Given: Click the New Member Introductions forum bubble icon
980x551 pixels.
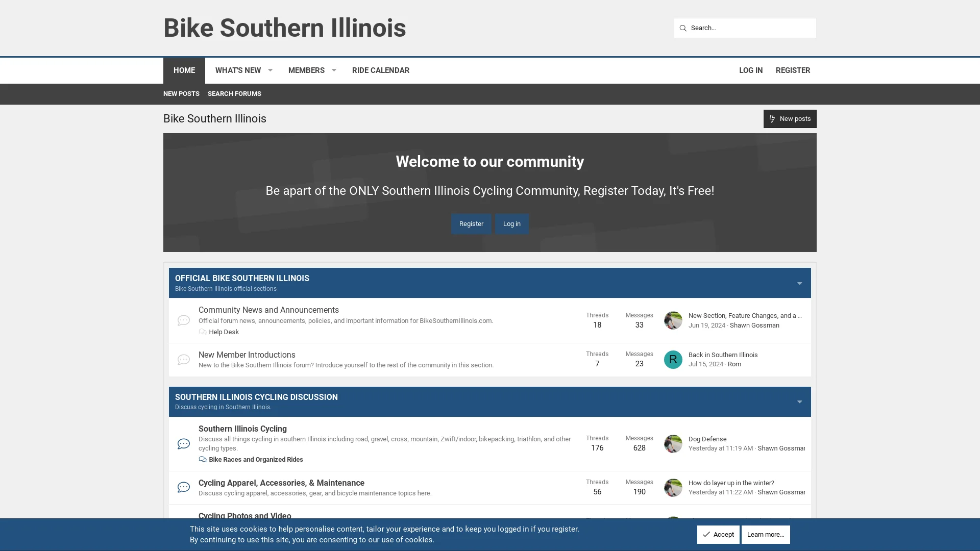Looking at the screenshot, I should 184,360.
